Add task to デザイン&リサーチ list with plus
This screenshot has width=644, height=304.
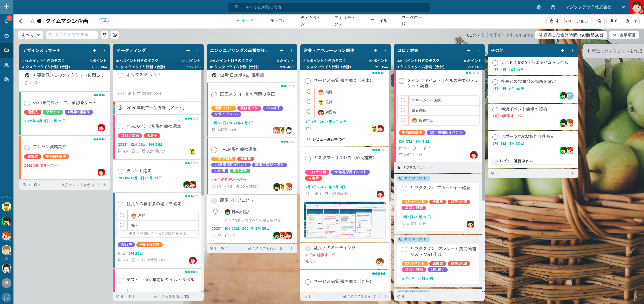pos(94,50)
